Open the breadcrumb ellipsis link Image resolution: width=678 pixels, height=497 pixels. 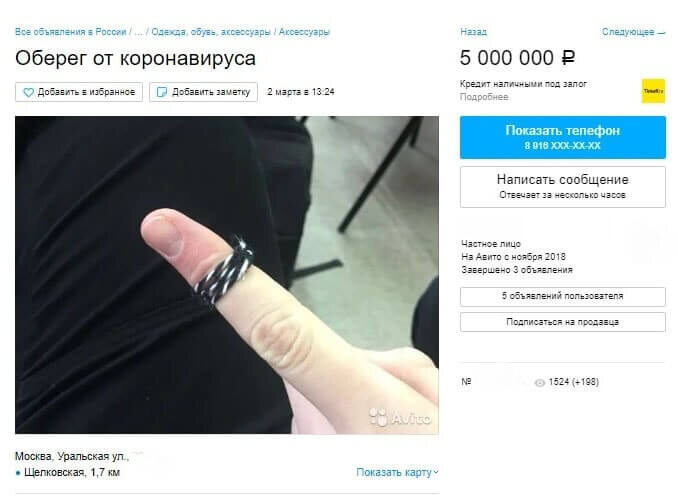(x=138, y=32)
